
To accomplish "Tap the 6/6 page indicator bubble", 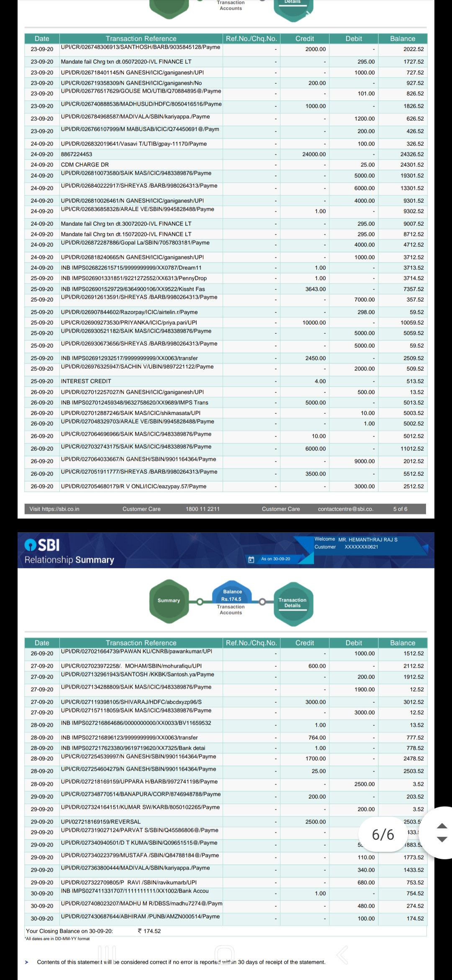I will tap(383, 835).
